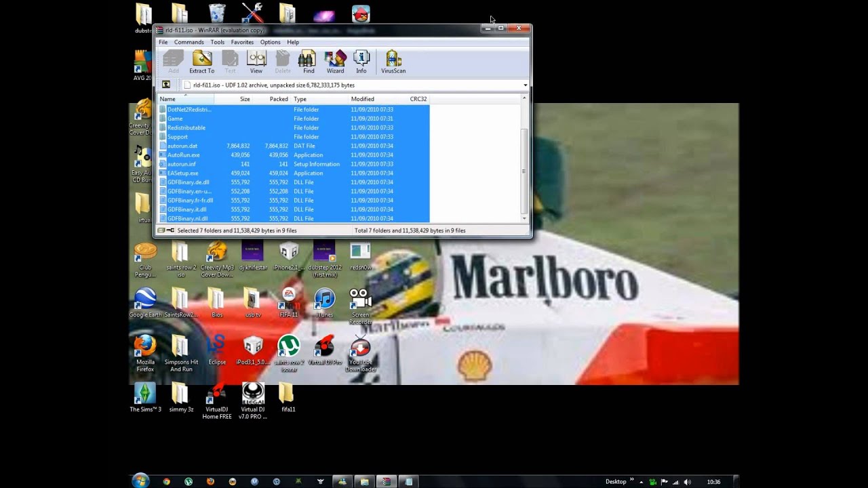This screenshot has width=868, height=488.
Task: Open the Commands menu
Action: (189, 42)
